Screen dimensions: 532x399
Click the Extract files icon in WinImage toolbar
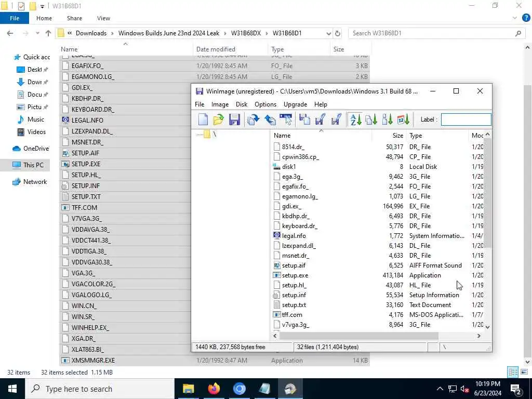coord(270,119)
